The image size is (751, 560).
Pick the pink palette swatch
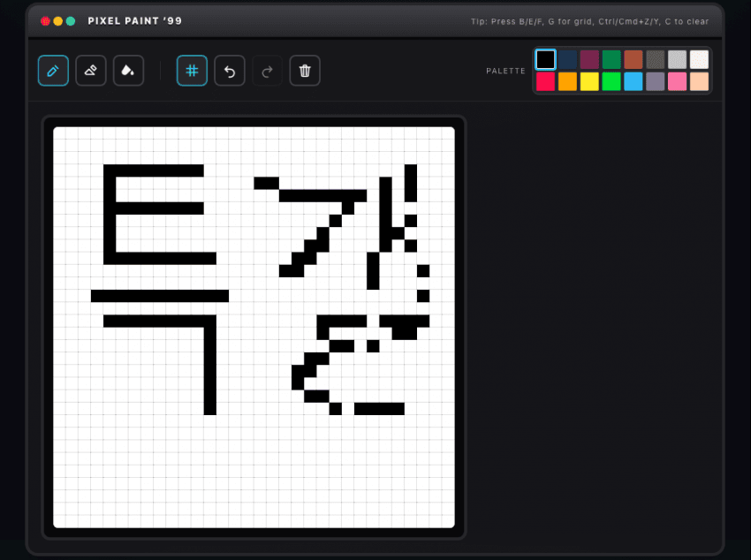[x=678, y=81]
